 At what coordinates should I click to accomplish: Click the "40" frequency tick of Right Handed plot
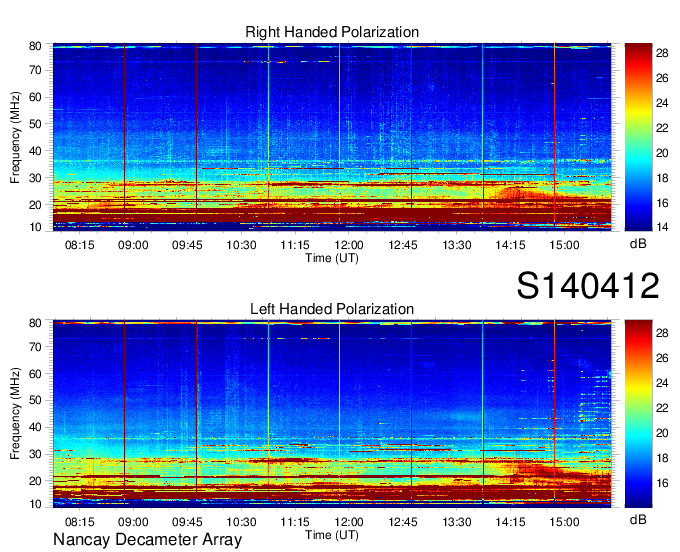tap(35, 151)
